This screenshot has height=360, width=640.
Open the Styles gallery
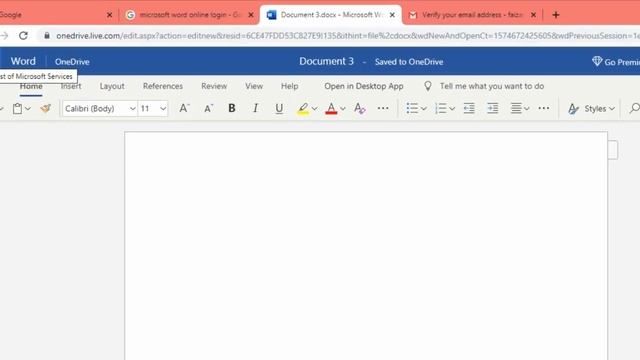(x=591, y=109)
